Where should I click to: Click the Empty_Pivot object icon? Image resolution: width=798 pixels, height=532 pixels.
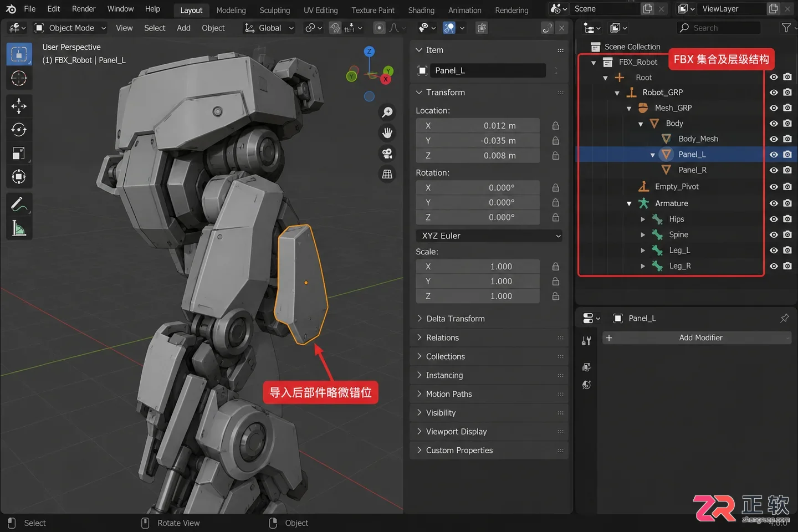pos(643,187)
